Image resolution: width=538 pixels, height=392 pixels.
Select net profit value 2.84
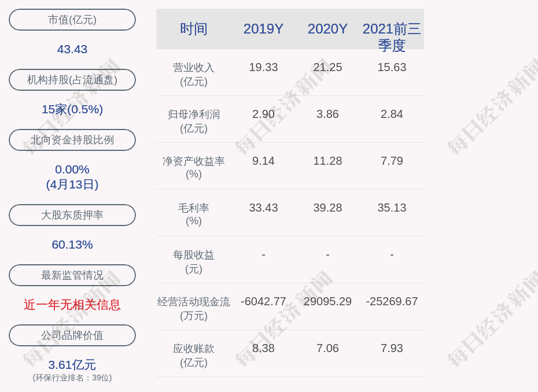[x=392, y=114]
